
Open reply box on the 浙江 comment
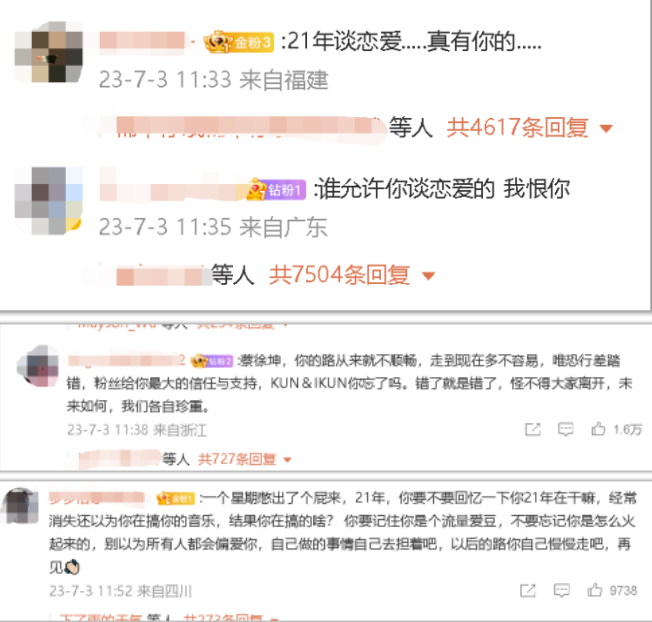click(566, 429)
